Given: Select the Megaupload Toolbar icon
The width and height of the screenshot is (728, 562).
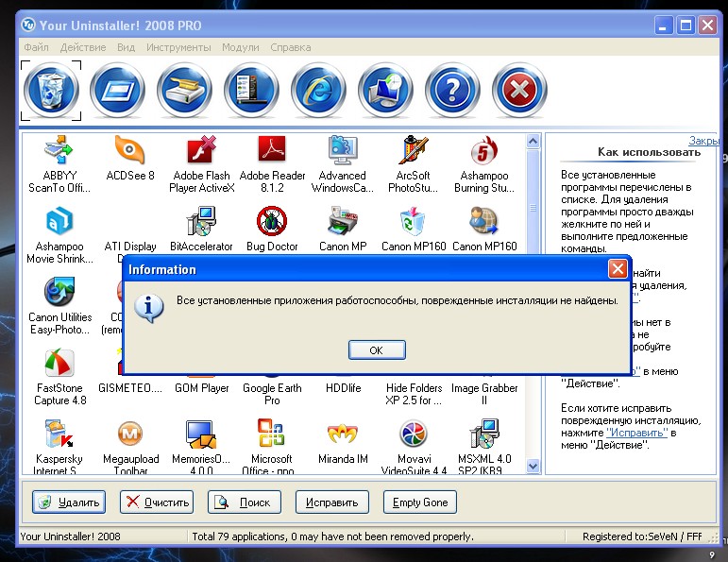Looking at the screenshot, I should tap(130, 434).
